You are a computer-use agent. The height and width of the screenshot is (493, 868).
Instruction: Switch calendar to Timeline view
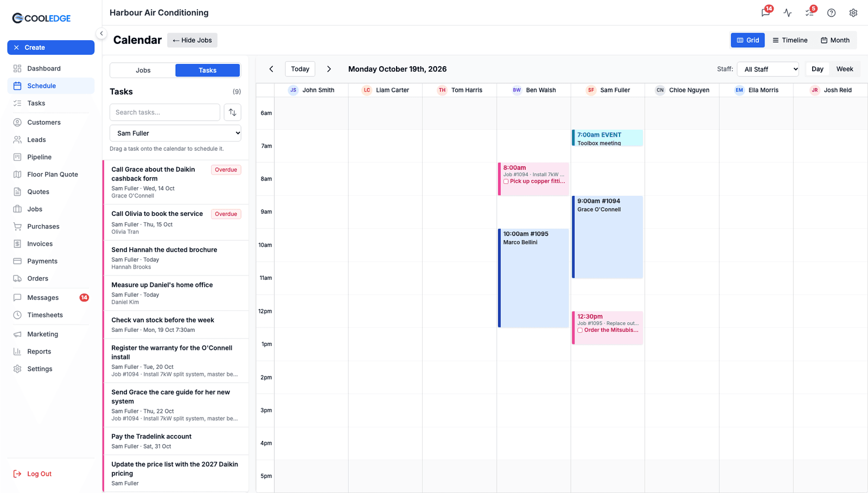(790, 40)
